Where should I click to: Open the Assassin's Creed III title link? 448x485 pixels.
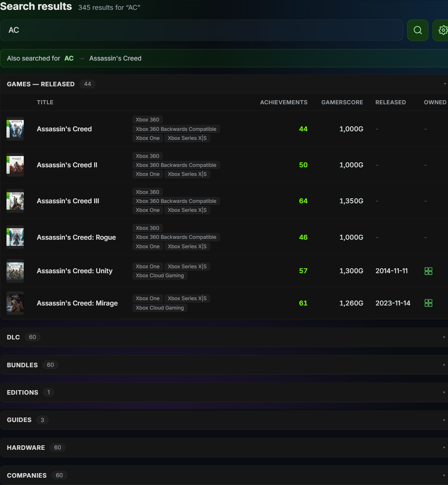68,201
